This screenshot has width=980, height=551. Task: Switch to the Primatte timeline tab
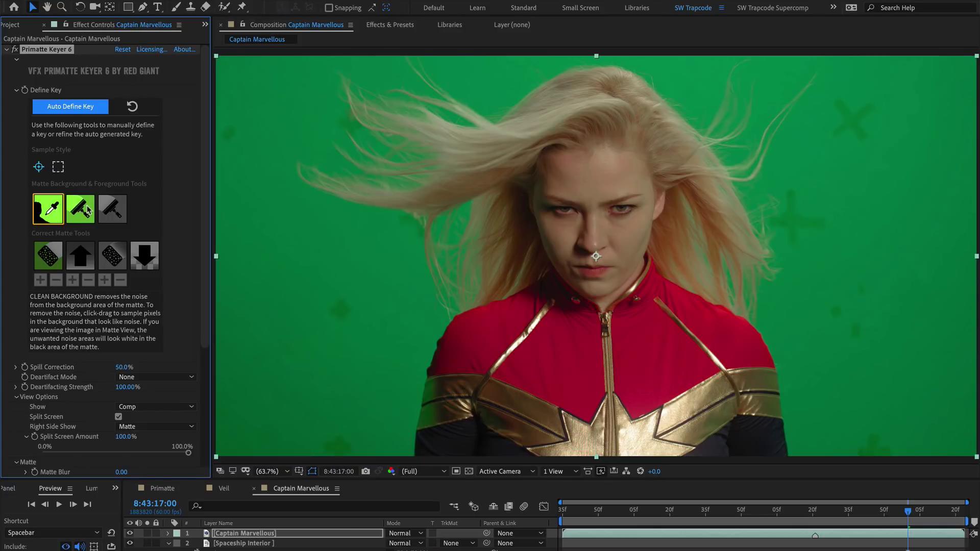click(x=162, y=488)
